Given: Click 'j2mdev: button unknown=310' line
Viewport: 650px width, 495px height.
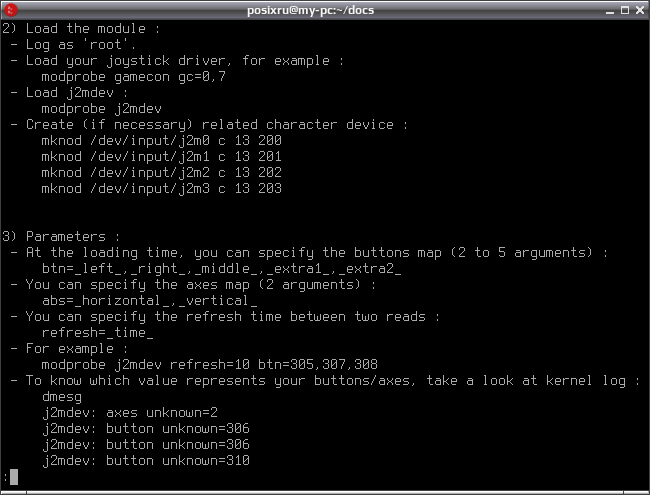Looking at the screenshot, I should pos(146,461).
